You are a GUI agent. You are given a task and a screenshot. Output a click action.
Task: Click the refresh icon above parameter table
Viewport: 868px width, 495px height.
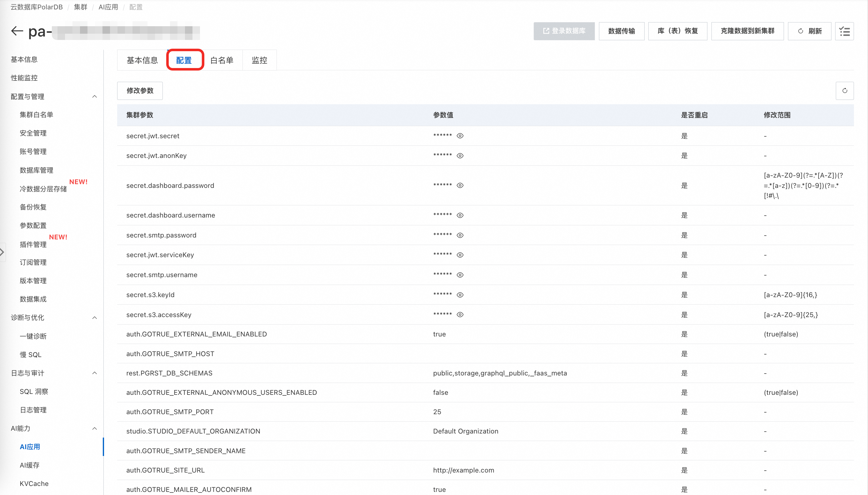pos(844,91)
